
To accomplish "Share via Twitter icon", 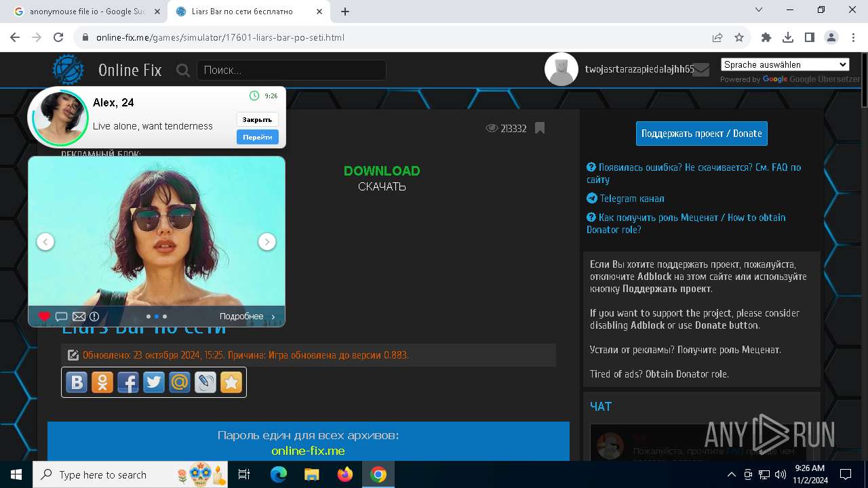I will [x=153, y=382].
